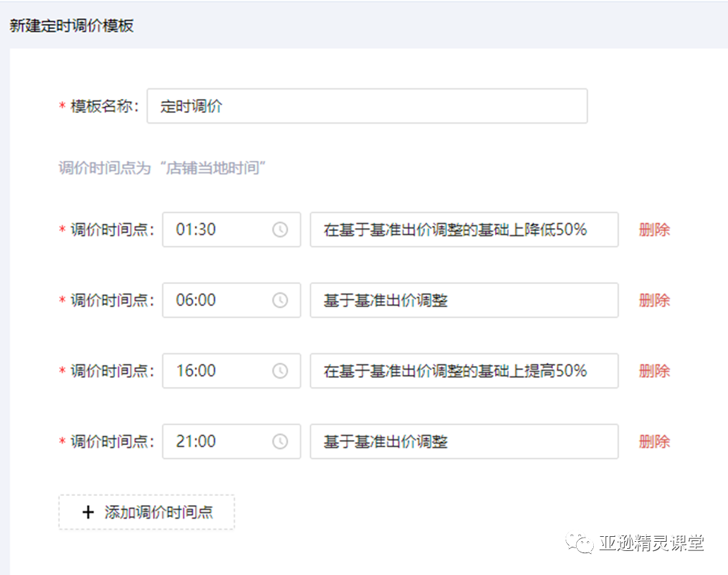This screenshot has height=575, width=728.
Task: Open the 基于基准出价调整 dropdown for 21:00
Action: [x=464, y=441]
